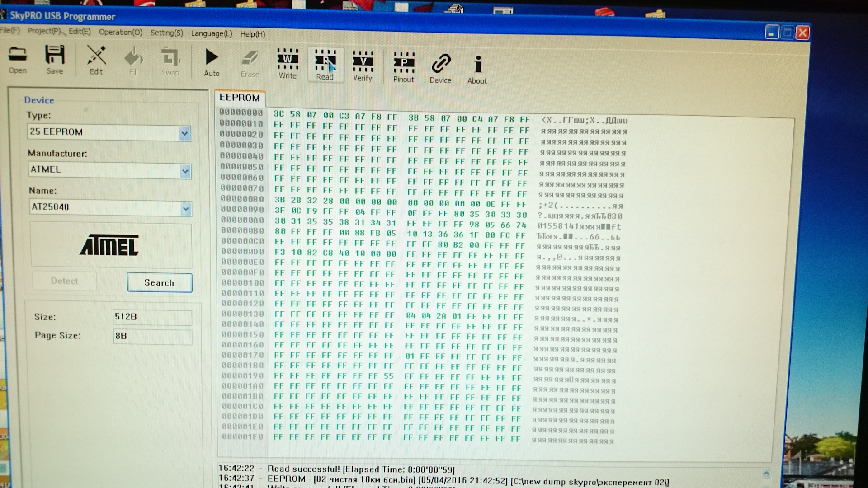Viewport: 868px width, 488px height.
Task: Open the Operation(O) menu
Action: [x=120, y=32]
